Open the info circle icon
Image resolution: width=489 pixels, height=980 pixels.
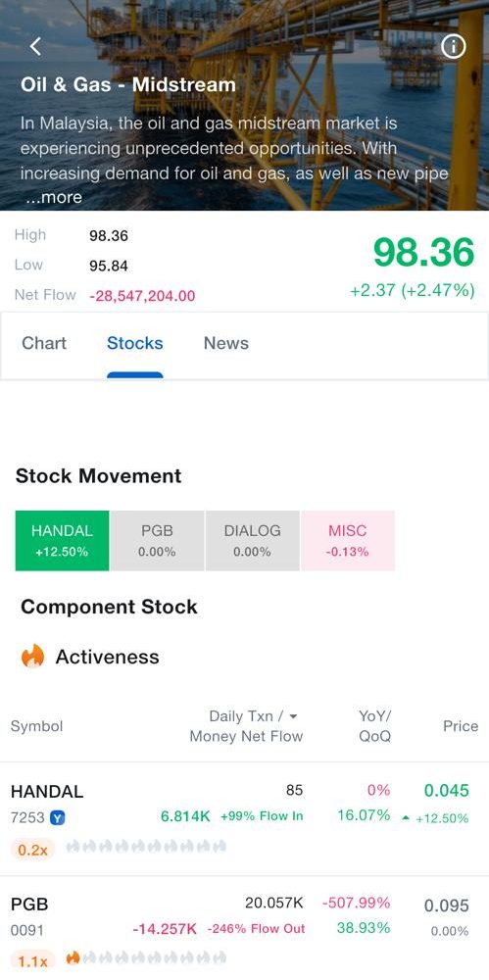click(x=454, y=46)
